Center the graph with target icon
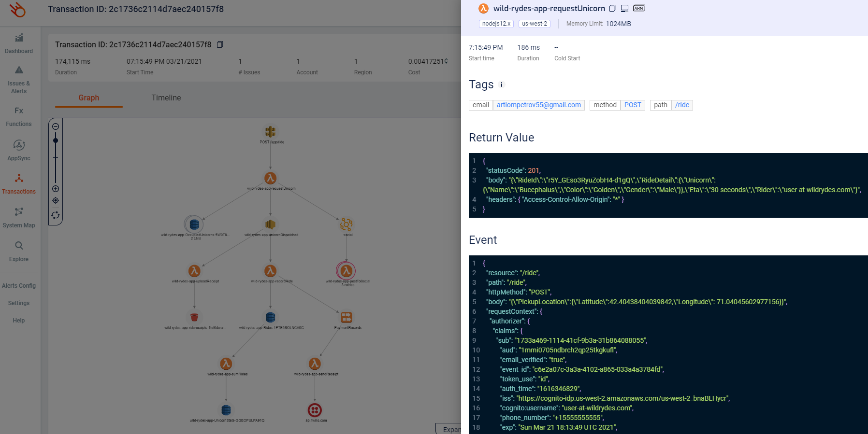The image size is (868, 434). tap(56, 200)
